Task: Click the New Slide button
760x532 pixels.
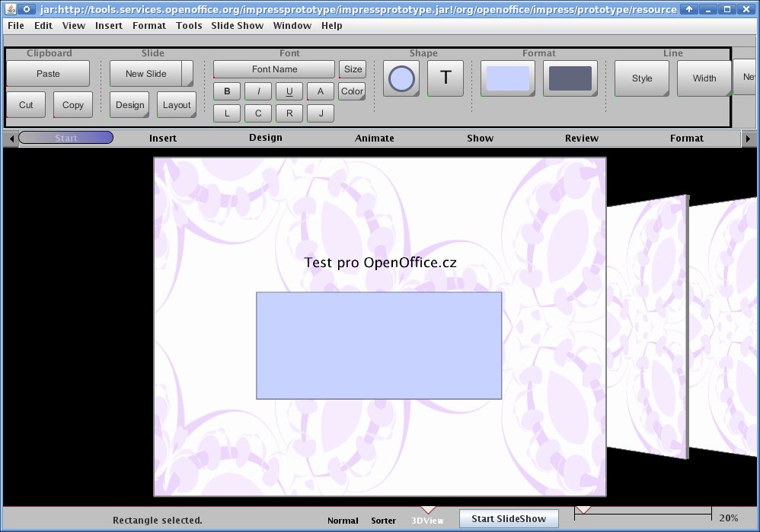Action: click(146, 74)
